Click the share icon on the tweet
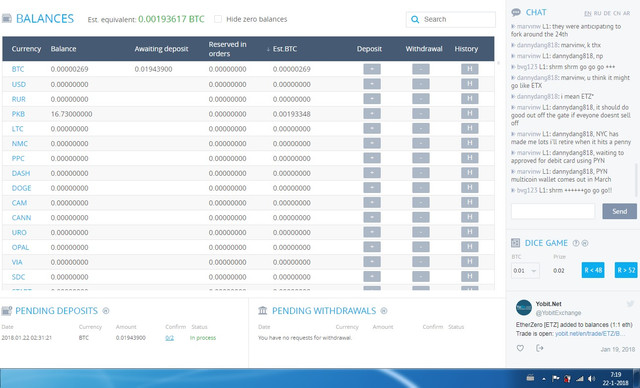 click(540, 348)
